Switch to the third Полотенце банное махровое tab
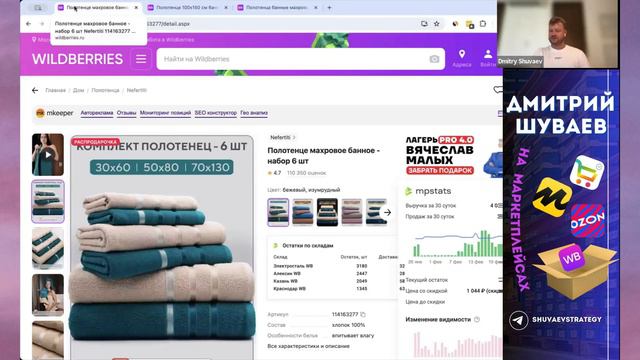Image resolution: width=640 pixels, height=360 pixels. [x=278, y=7]
